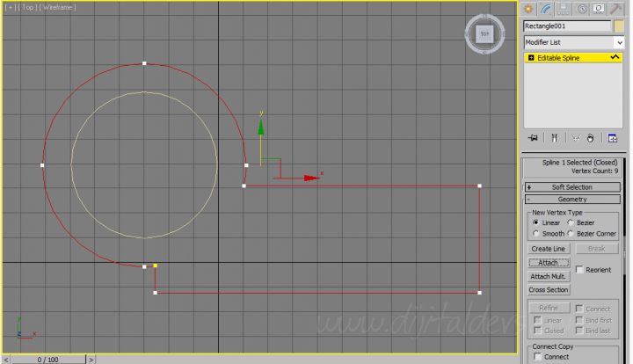Open the Utilities hammer tab
This screenshot has width=633, height=364.
coord(616,9)
